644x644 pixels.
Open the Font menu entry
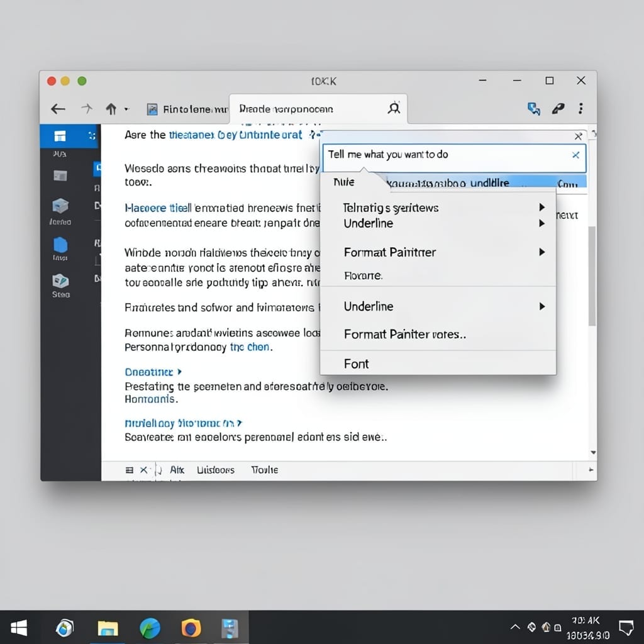[x=356, y=364]
